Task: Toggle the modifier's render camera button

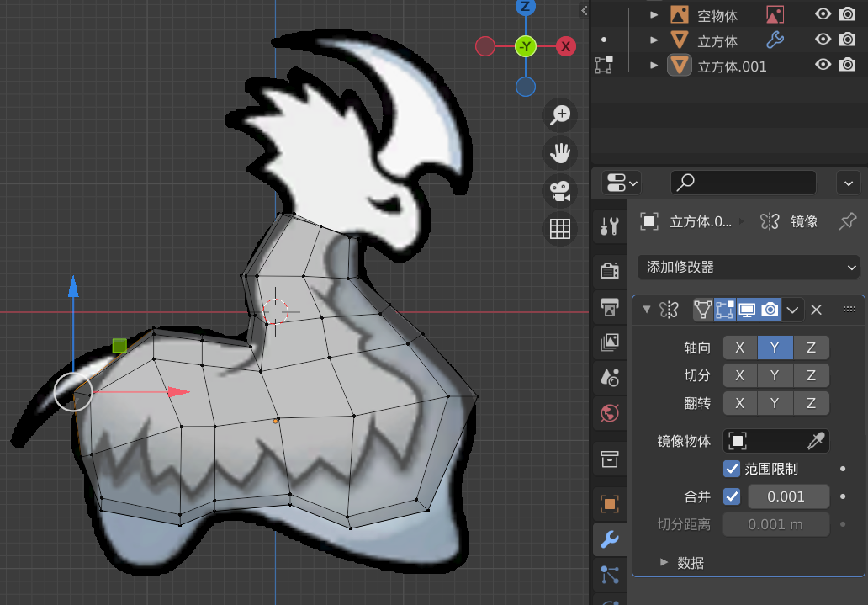Action: click(x=770, y=310)
